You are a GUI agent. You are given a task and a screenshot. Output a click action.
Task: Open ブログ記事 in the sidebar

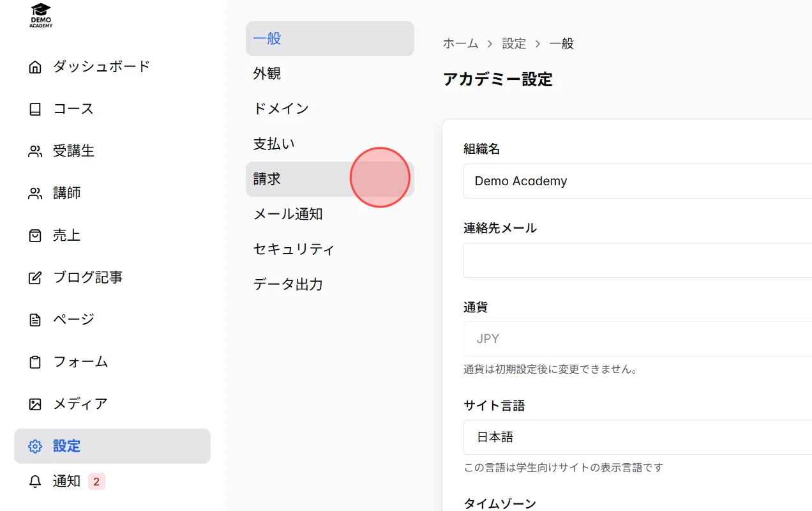point(112,278)
